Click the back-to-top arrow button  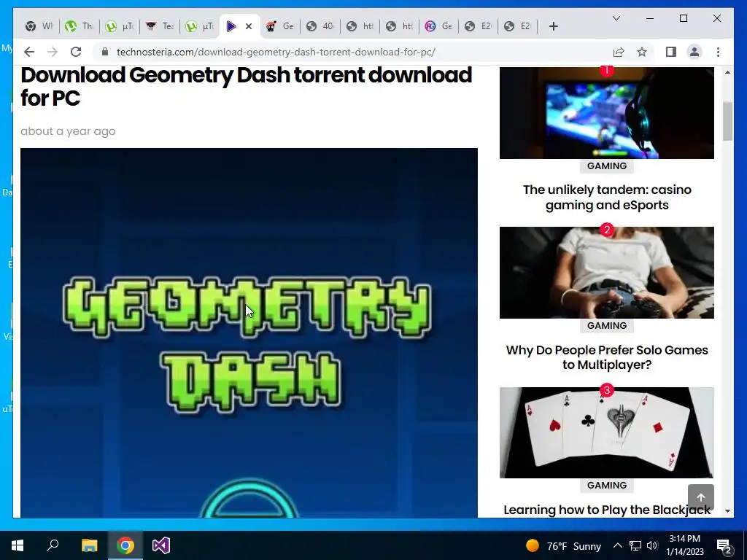click(x=700, y=497)
